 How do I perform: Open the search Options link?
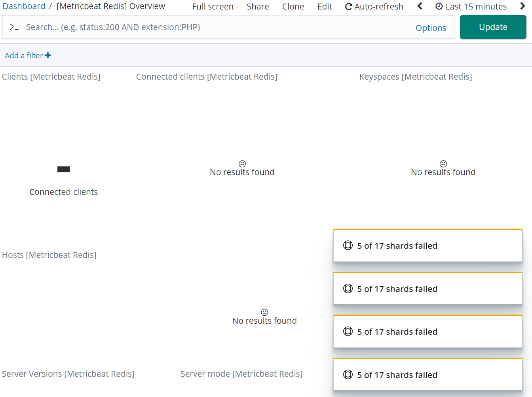click(431, 28)
